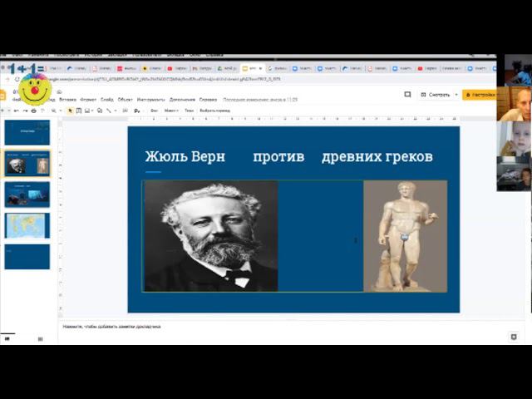Screen dimensions: 532x399
Task: Open the zoom level dropdown arrow
Action: (x=61, y=111)
